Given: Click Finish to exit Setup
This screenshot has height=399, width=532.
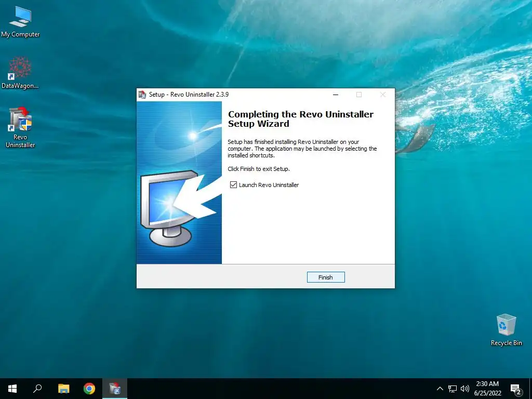Looking at the screenshot, I should (326, 277).
